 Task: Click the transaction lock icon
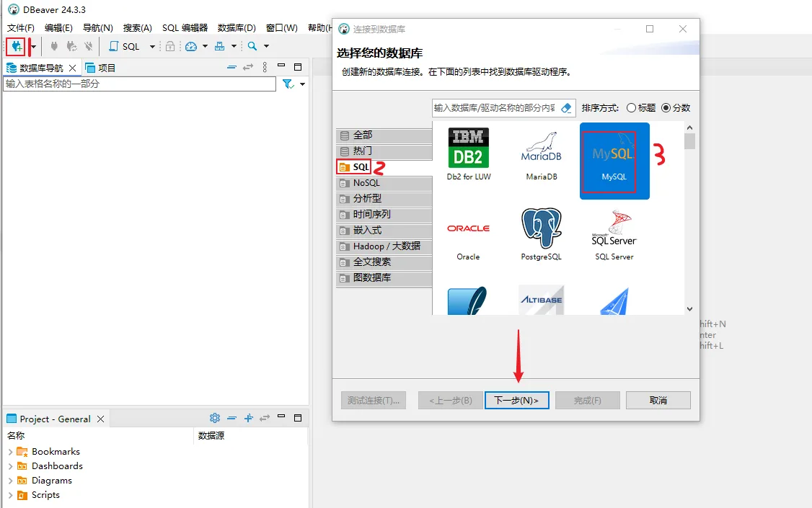[x=170, y=46]
